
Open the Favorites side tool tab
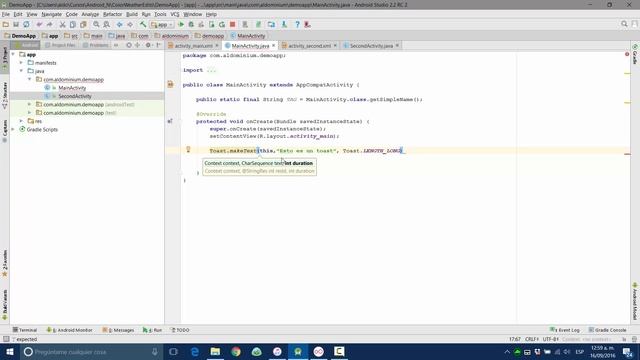(x=5, y=264)
